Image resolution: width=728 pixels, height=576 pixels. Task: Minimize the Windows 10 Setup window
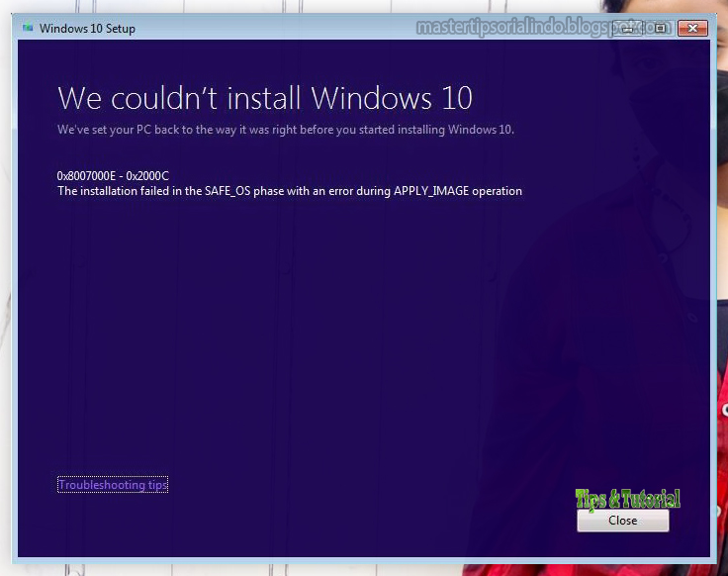pyautogui.click(x=627, y=29)
